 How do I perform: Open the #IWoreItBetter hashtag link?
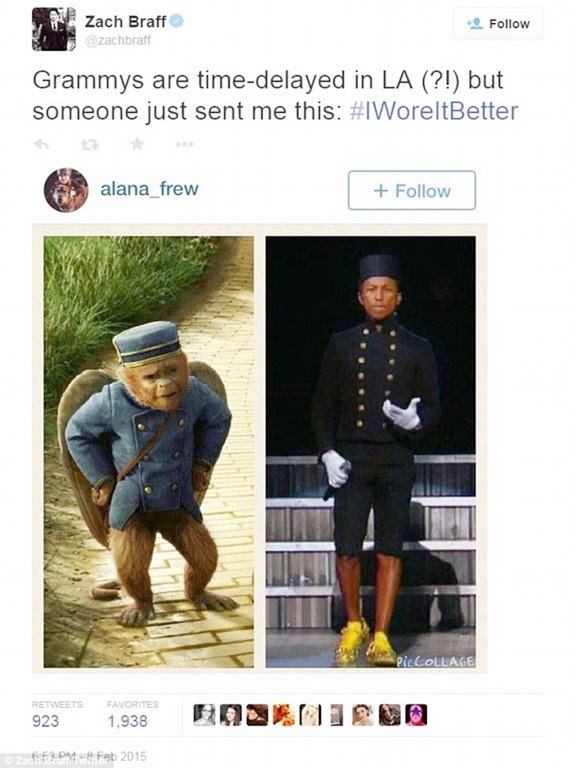pos(433,111)
